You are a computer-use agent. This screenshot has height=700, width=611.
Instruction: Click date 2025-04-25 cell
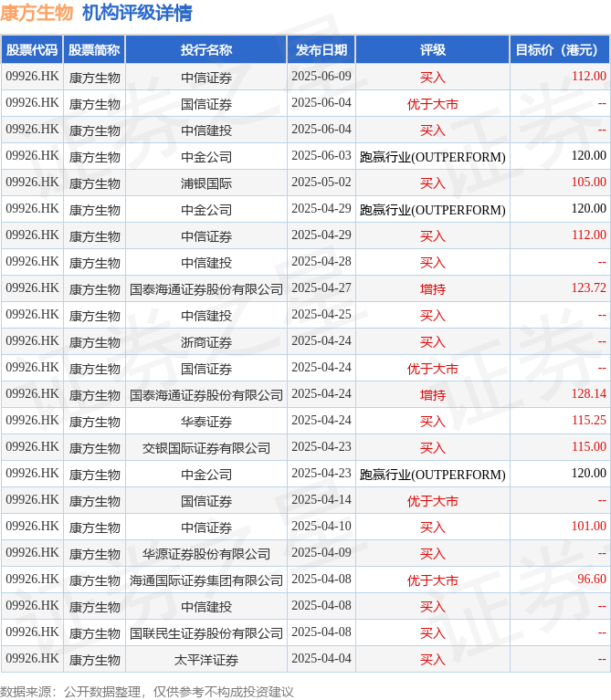[x=321, y=314]
